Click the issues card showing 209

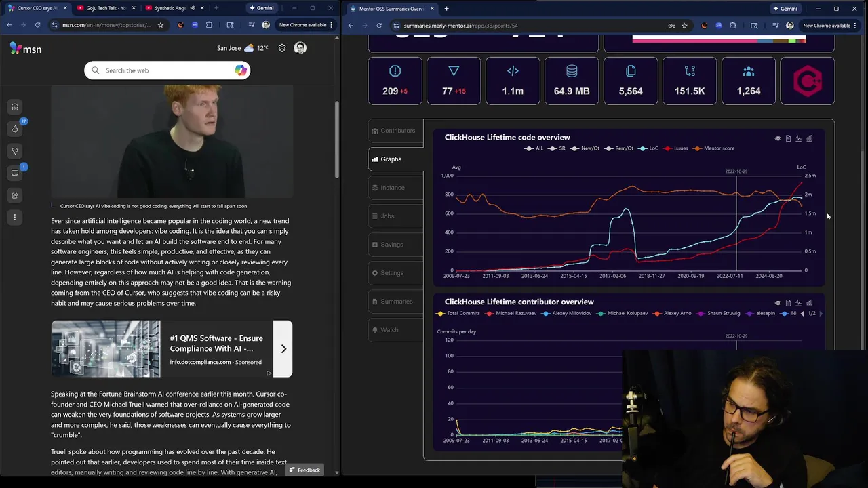point(395,81)
